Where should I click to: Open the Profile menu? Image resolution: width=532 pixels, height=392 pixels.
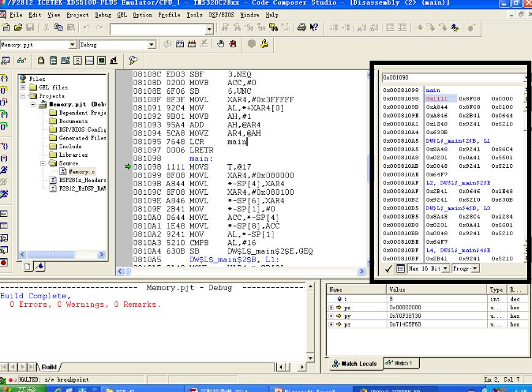(x=169, y=15)
